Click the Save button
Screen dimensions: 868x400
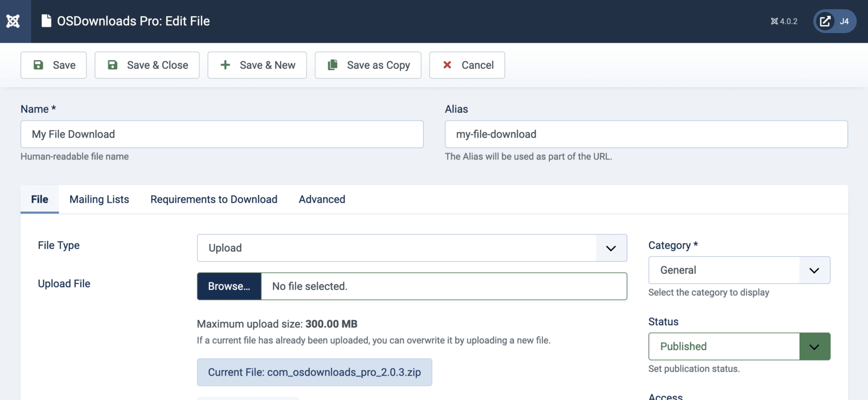point(54,65)
